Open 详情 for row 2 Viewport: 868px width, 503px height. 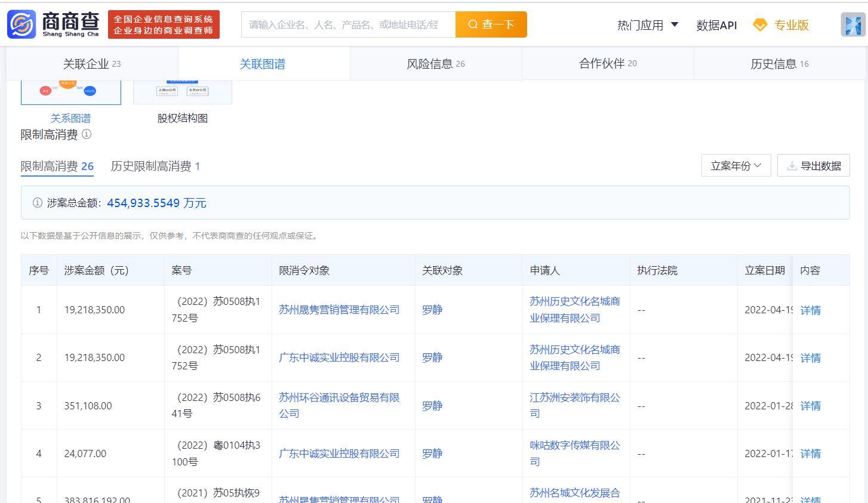pos(811,358)
